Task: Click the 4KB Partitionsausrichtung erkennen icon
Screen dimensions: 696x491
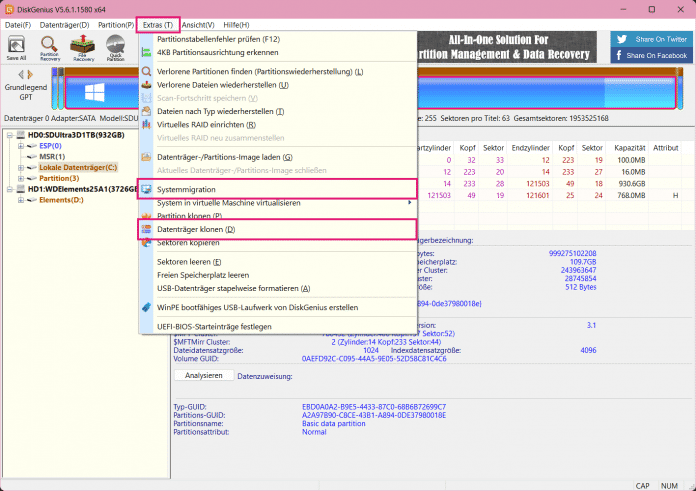Action: pyautogui.click(x=147, y=52)
